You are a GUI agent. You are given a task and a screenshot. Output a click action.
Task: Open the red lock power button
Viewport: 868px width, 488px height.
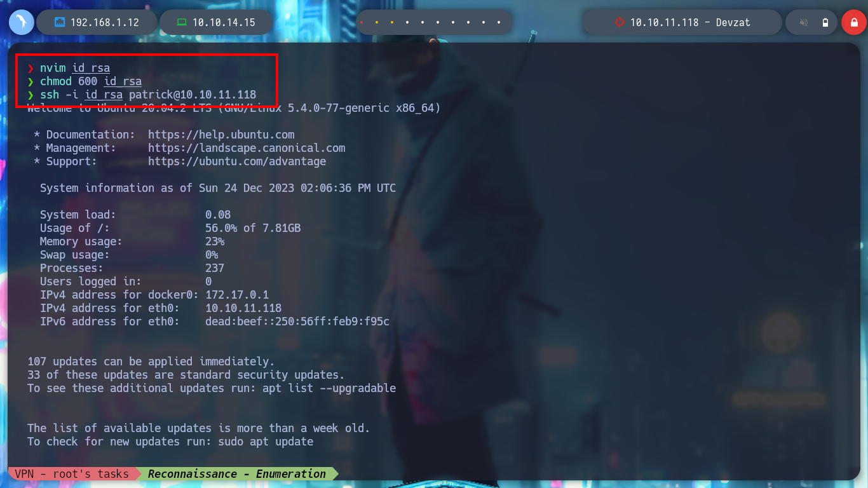click(x=854, y=22)
